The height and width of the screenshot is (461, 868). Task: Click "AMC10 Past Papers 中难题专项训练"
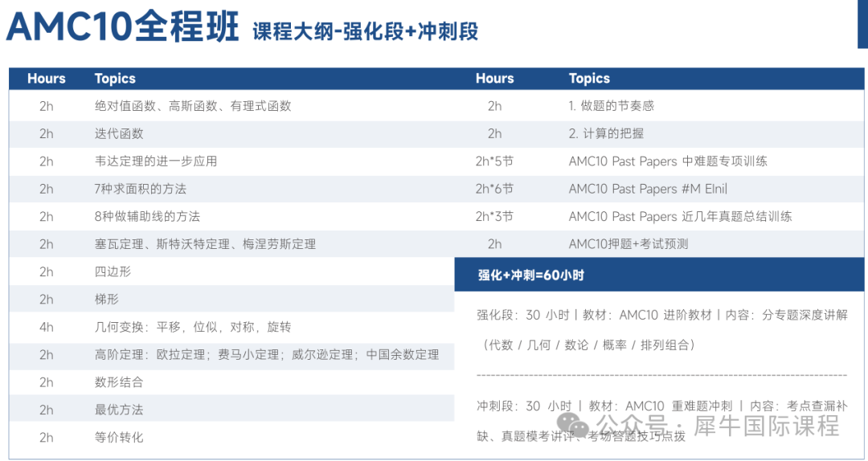(x=668, y=161)
